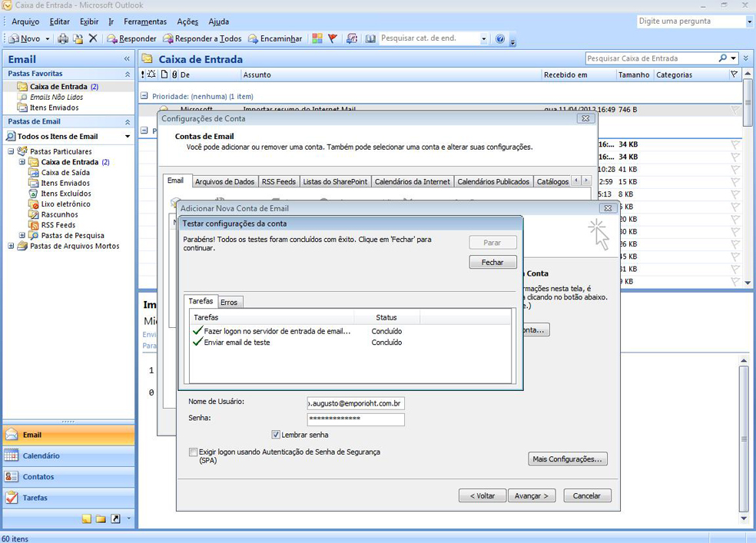The image size is (756, 543).
Task: Collapse the Pastas de Email section
Action: (x=128, y=122)
